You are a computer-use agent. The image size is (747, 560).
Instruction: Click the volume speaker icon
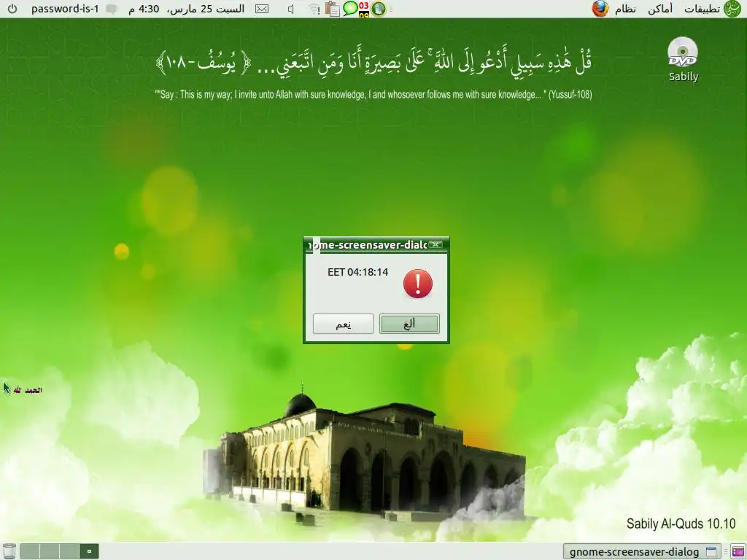[291, 9]
